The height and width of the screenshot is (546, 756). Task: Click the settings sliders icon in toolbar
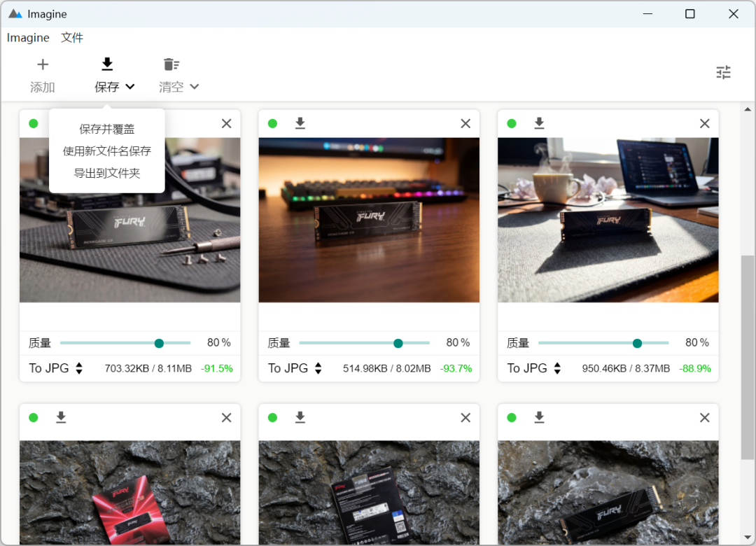coord(723,72)
